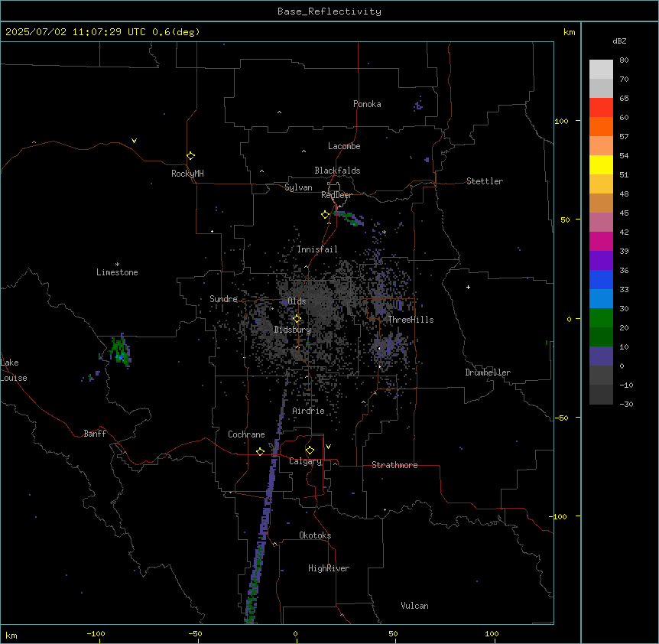This screenshot has height=644, width=659.
Task: Select the red 60-65 dBZ legend swatch
Action: tap(601, 107)
